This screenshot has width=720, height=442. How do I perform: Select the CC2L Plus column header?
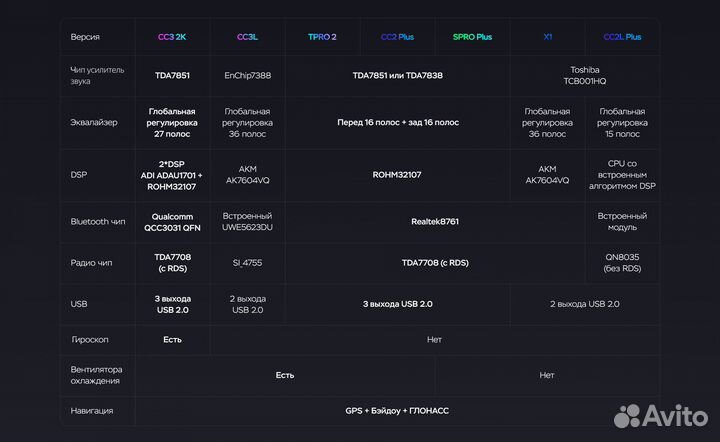click(x=622, y=37)
